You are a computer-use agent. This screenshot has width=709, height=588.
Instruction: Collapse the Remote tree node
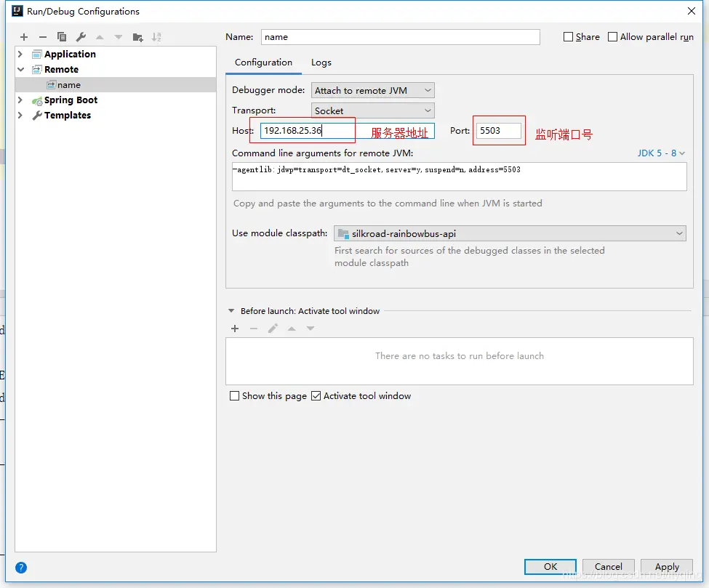pyautogui.click(x=20, y=70)
